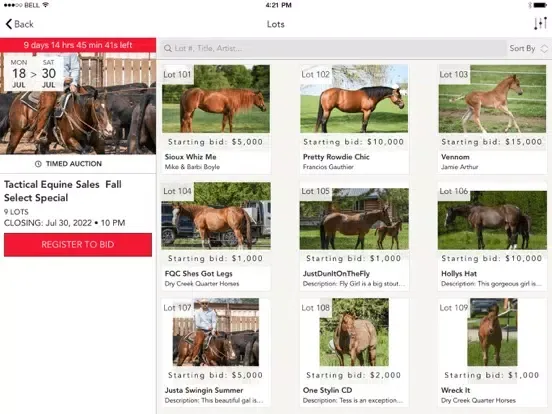Click Dry Creek Quarter Horses under Lot 104
Viewport: 552px width, 414px height.
202,284
